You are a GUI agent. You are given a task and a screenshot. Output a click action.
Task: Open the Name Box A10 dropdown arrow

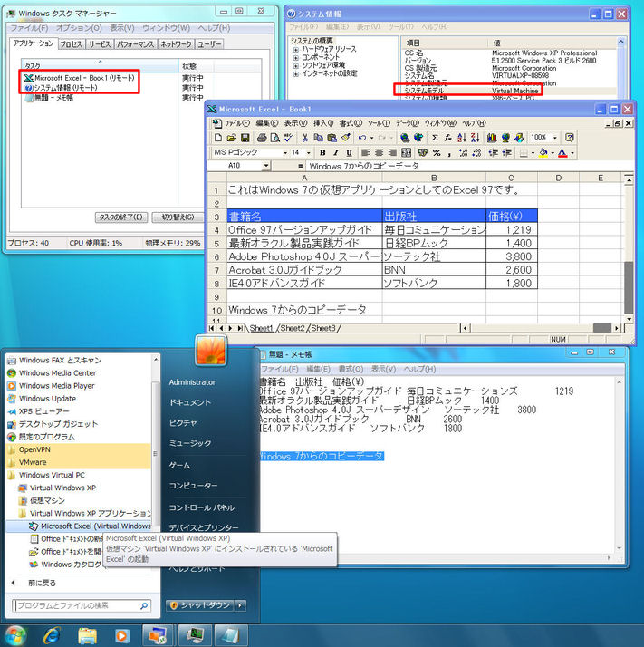coord(266,166)
